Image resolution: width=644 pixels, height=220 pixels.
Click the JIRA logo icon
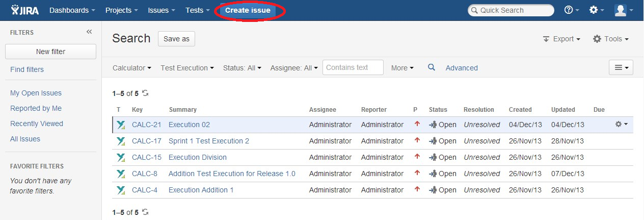(25, 10)
